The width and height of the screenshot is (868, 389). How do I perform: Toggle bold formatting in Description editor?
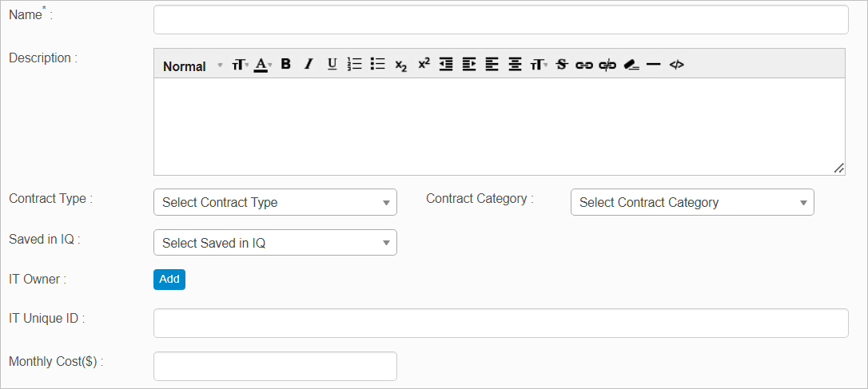285,65
